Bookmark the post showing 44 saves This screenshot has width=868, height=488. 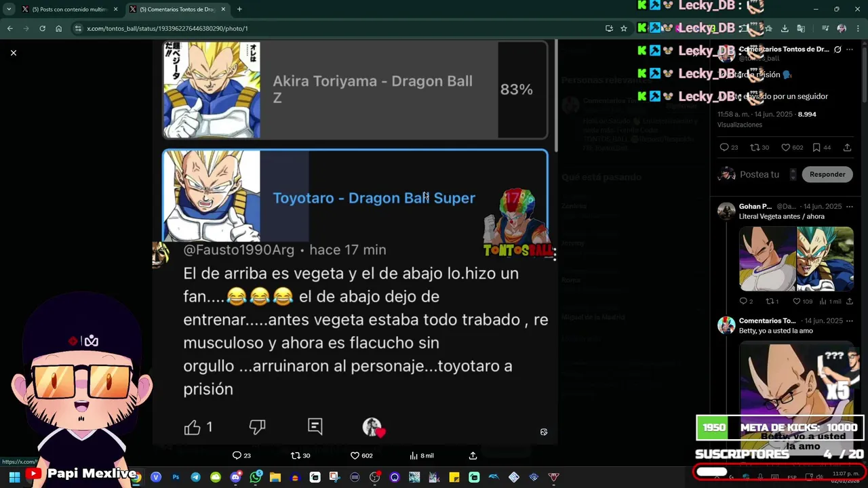(821, 147)
